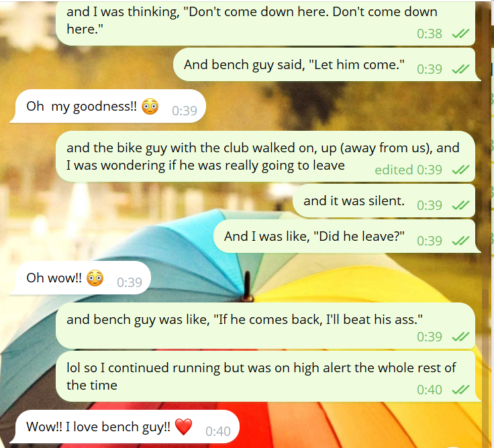Viewport: 494px width, 448px height.
Task: Click read checkmarks on "and it was silent."
Action: [x=460, y=205]
